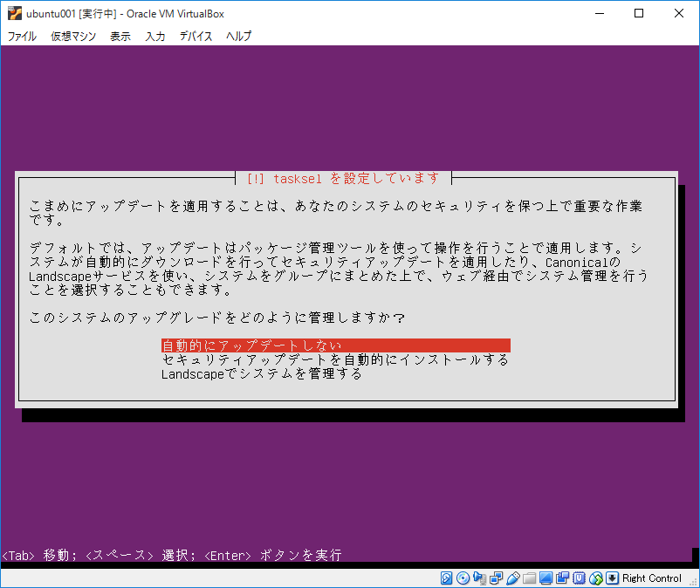Open the network adapters status icon
Viewport: 700px width, 588px height.
496,578
